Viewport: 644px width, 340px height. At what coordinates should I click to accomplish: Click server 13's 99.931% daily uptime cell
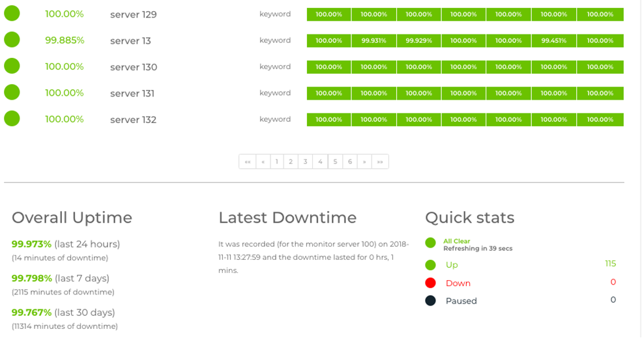[373, 40]
